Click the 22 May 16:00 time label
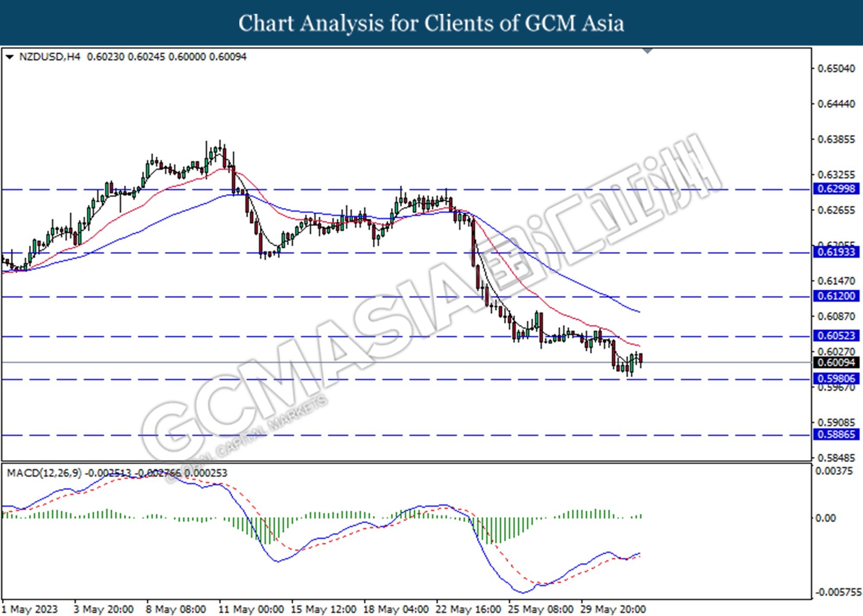This screenshot has width=863, height=616. 469,609
